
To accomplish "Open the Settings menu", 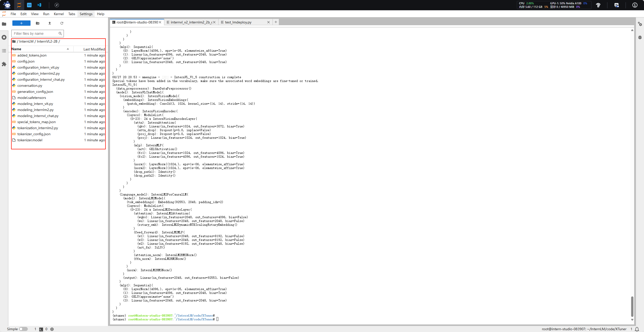I will [x=86, y=14].
